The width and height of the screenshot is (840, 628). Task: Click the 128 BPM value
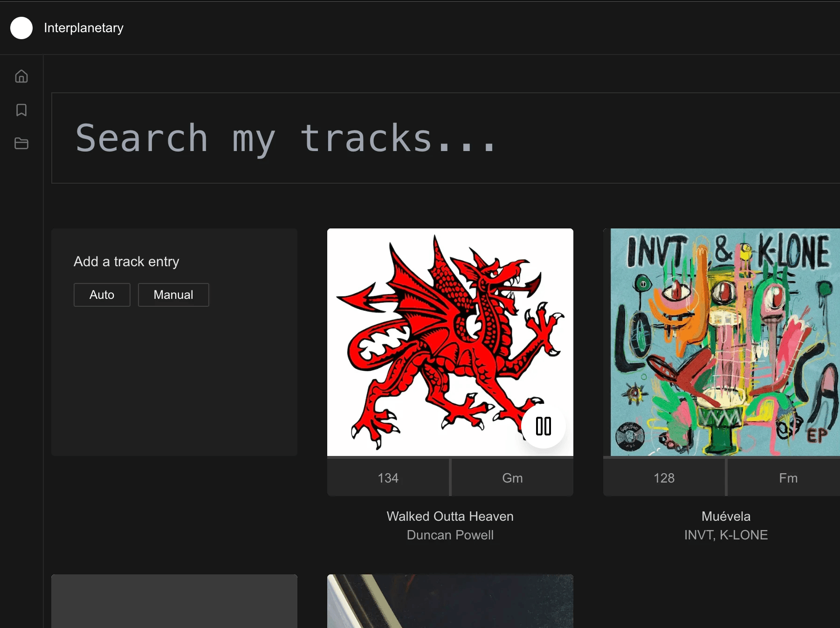coord(664,478)
